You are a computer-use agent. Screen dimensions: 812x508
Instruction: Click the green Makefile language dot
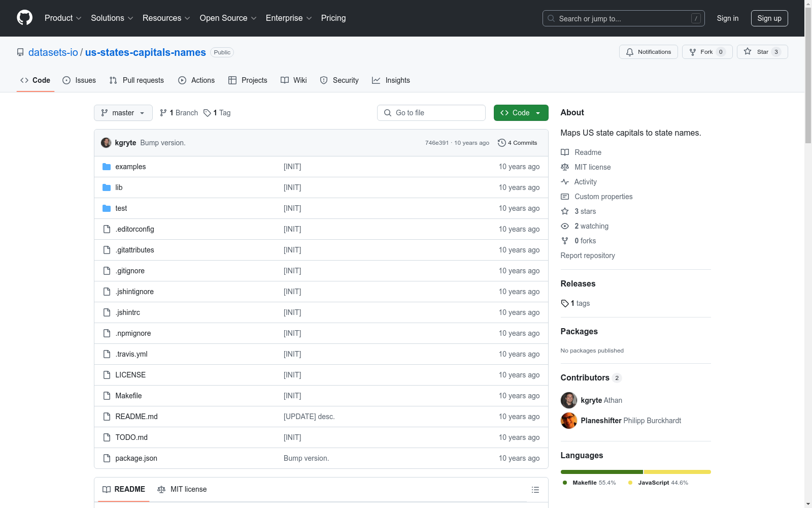click(x=565, y=483)
